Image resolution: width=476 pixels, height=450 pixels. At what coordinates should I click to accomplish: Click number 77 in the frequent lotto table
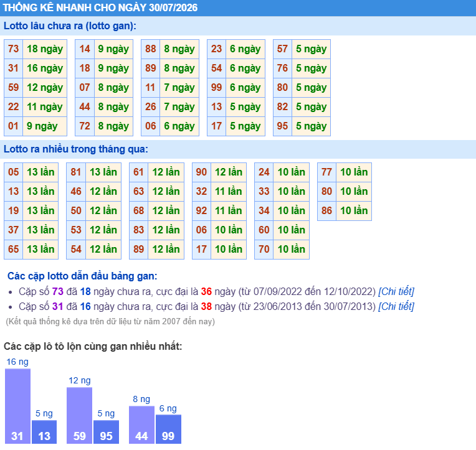point(326,172)
